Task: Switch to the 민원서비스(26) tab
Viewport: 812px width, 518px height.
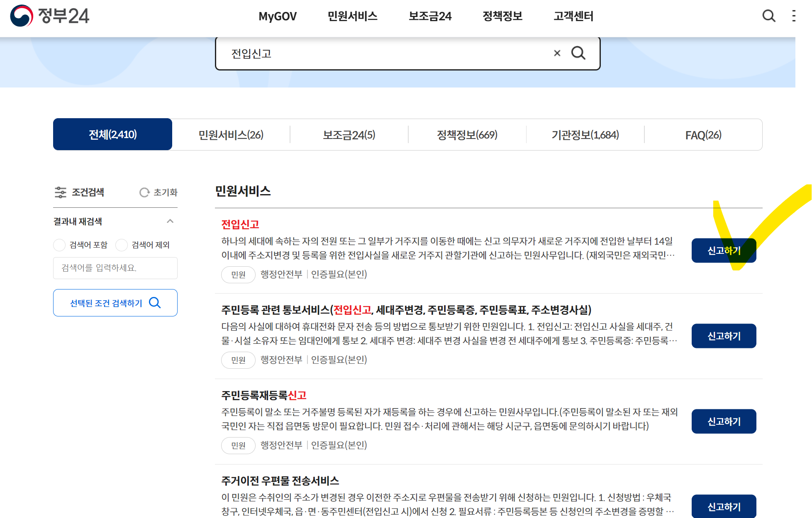Action: point(231,134)
